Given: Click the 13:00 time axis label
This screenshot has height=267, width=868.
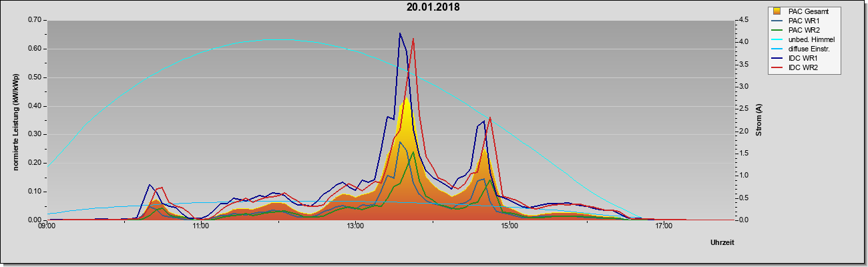Looking at the screenshot, I should (x=355, y=227).
